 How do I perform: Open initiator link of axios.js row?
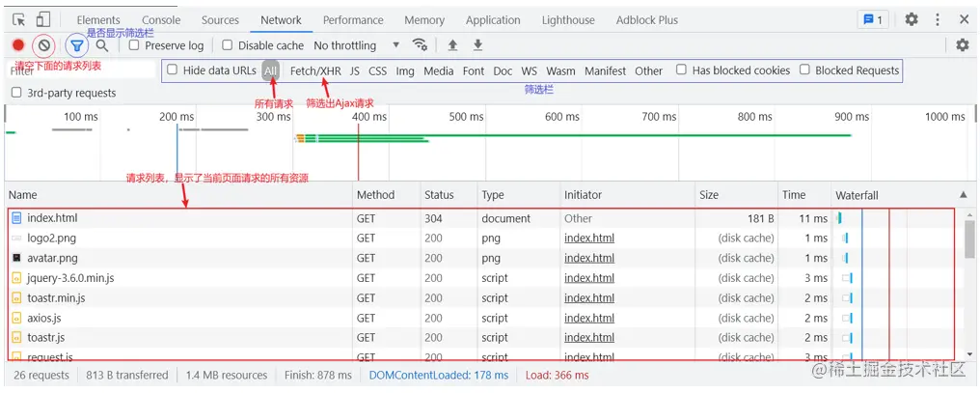589,318
